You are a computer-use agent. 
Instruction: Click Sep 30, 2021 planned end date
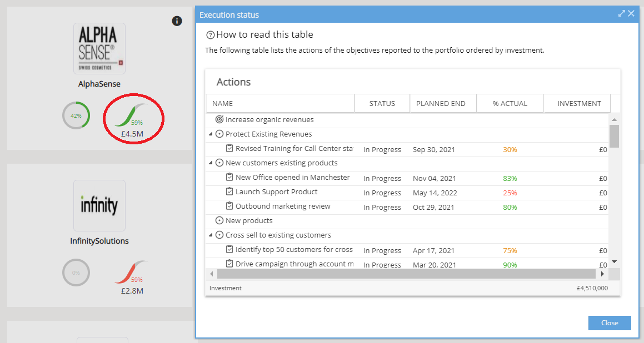(434, 150)
